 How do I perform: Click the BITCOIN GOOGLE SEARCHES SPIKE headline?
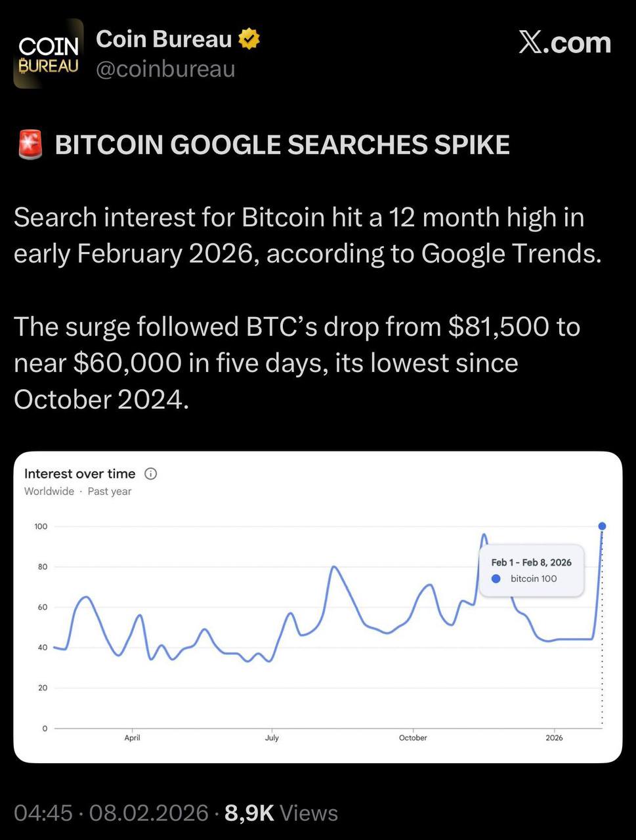[x=282, y=145]
